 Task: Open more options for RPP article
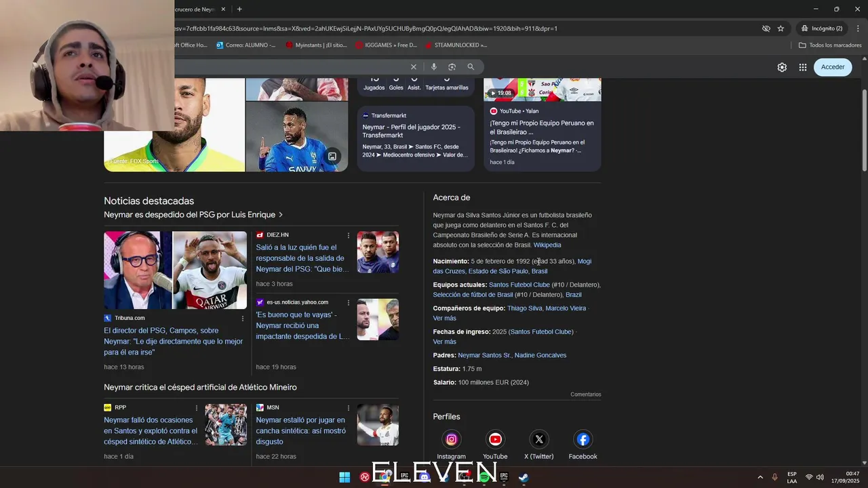197,408
